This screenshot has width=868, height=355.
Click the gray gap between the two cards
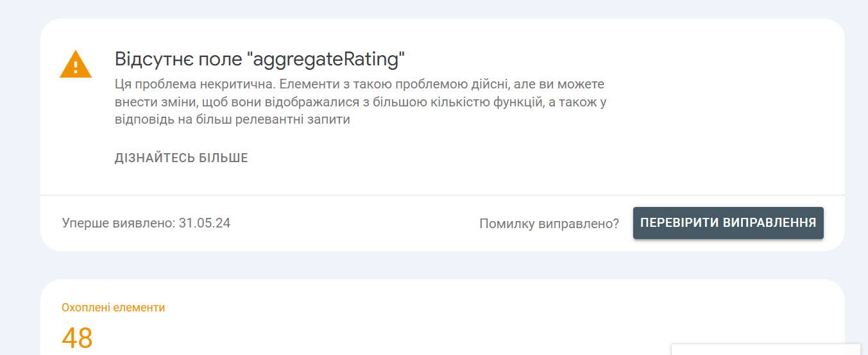click(443, 265)
